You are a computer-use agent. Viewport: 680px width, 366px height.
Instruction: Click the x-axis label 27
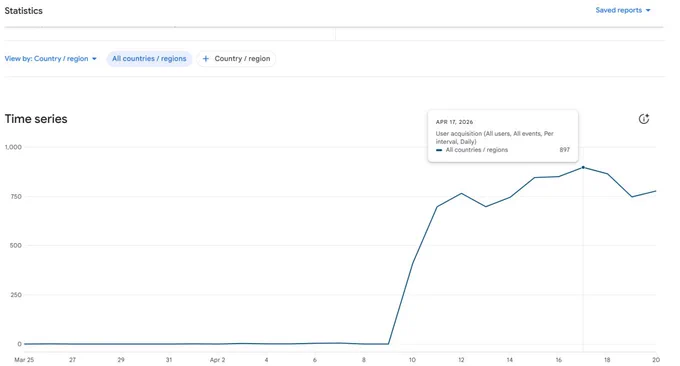pos(72,359)
